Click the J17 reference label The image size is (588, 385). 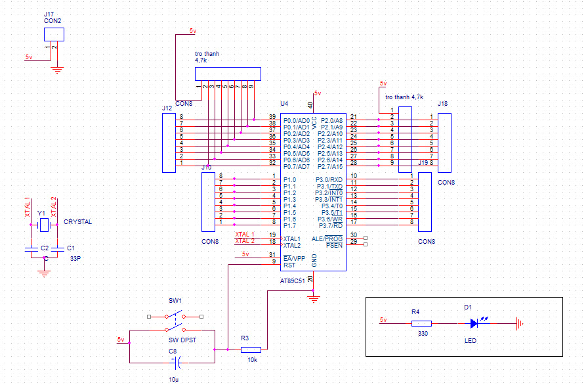(x=49, y=14)
